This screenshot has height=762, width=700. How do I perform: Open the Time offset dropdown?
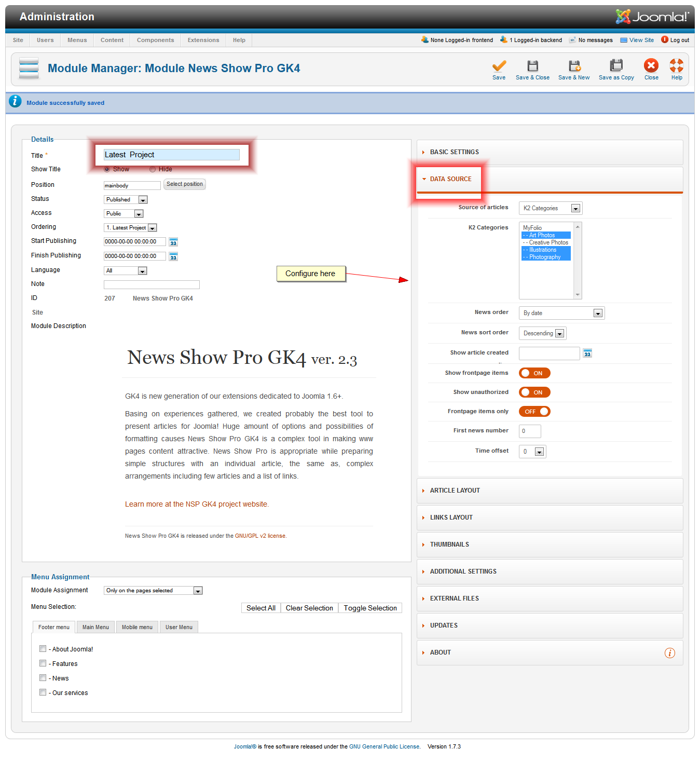[x=532, y=452]
